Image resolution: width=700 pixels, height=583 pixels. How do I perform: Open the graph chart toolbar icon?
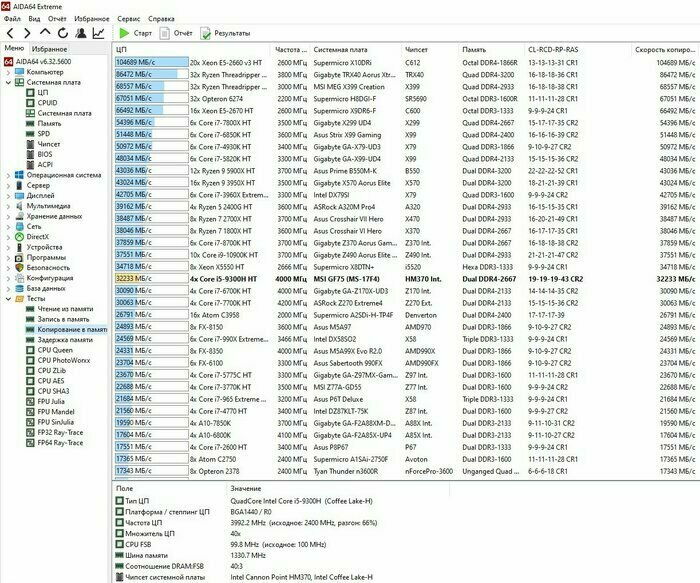[x=98, y=33]
